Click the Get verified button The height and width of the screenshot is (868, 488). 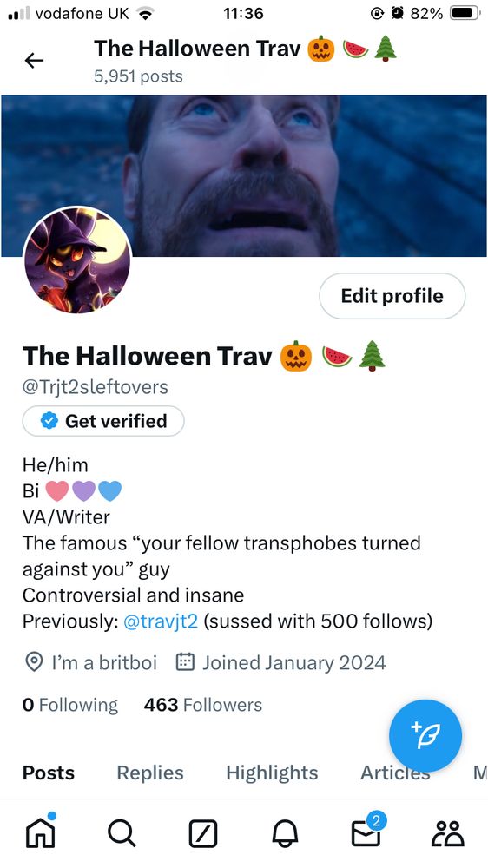(x=103, y=421)
